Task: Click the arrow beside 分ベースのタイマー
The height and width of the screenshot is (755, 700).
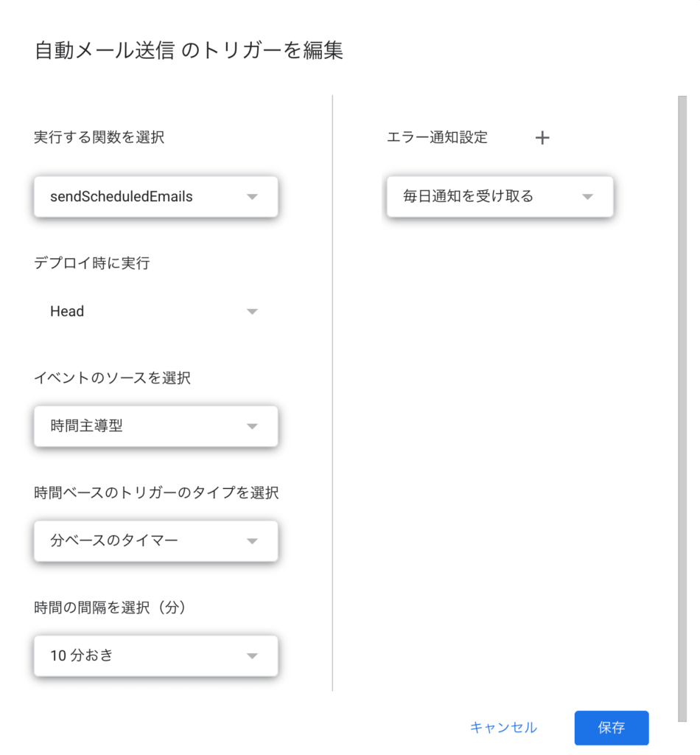Action: pos(252,541)
